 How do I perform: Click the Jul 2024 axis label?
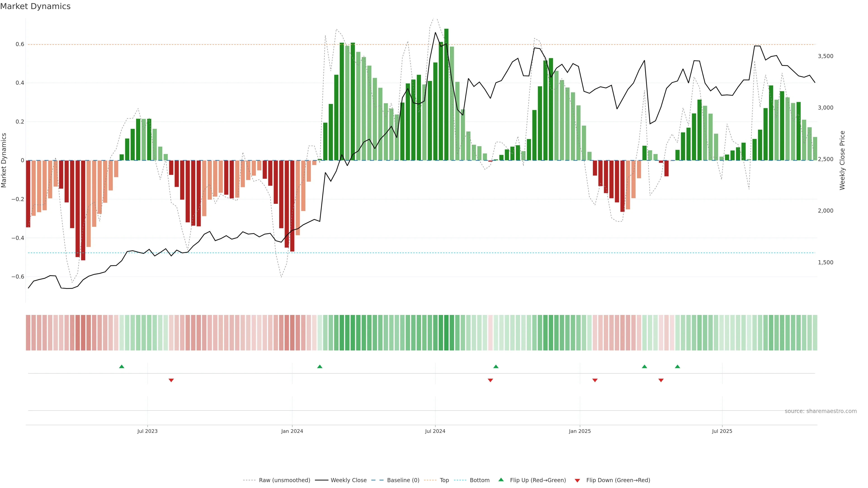(x=435, y=431)
